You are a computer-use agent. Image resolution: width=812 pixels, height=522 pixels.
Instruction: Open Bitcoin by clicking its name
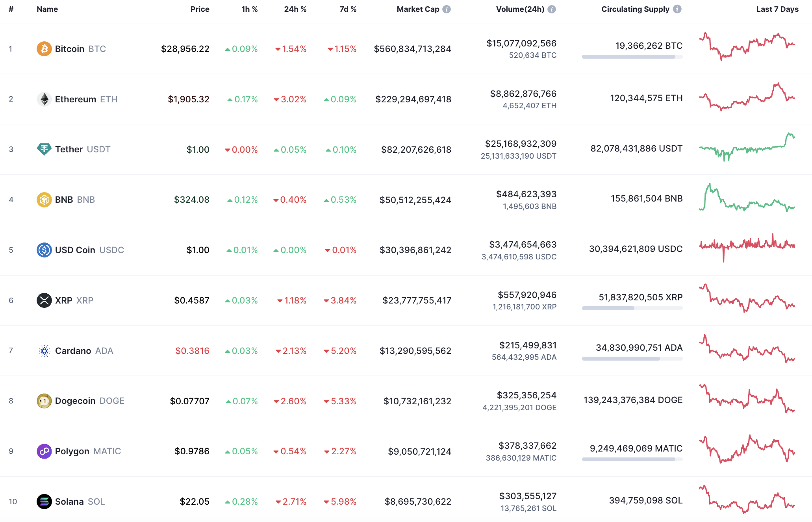(x=70, y=49)
